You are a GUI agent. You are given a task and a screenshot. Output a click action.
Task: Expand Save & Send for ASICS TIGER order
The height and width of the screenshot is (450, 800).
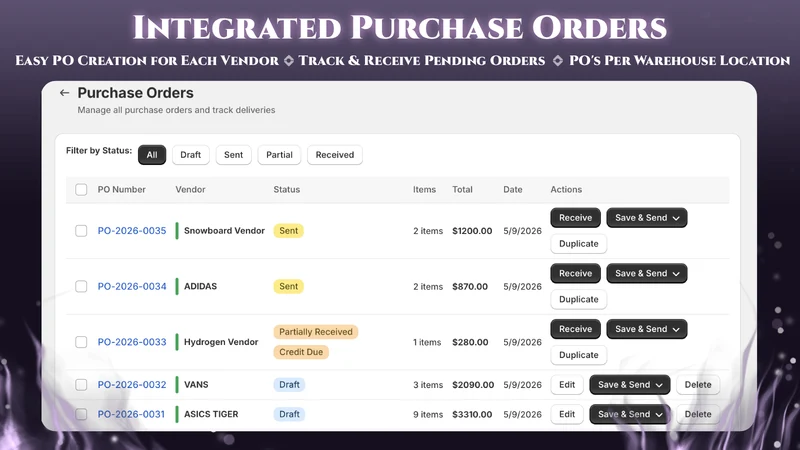630,414
